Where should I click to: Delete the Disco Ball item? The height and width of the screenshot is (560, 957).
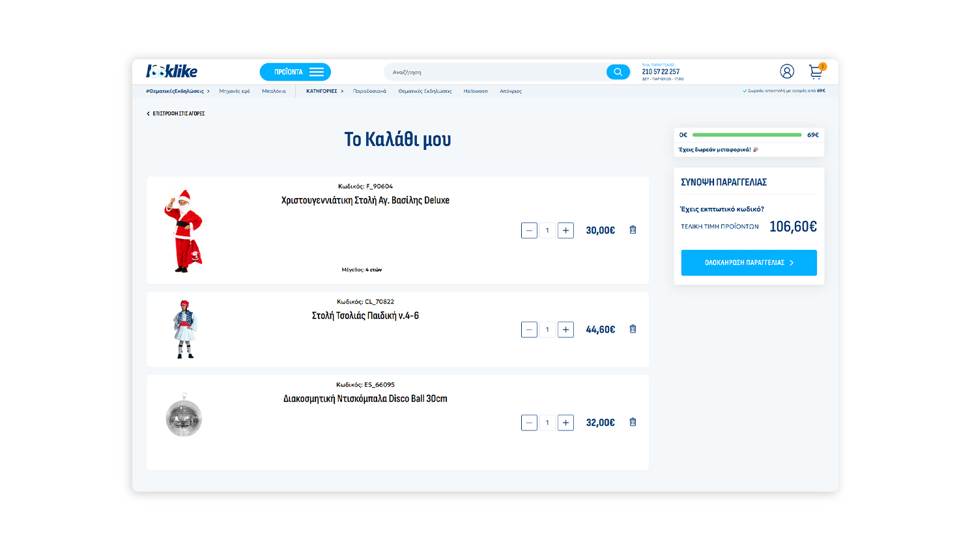point(633,422)
